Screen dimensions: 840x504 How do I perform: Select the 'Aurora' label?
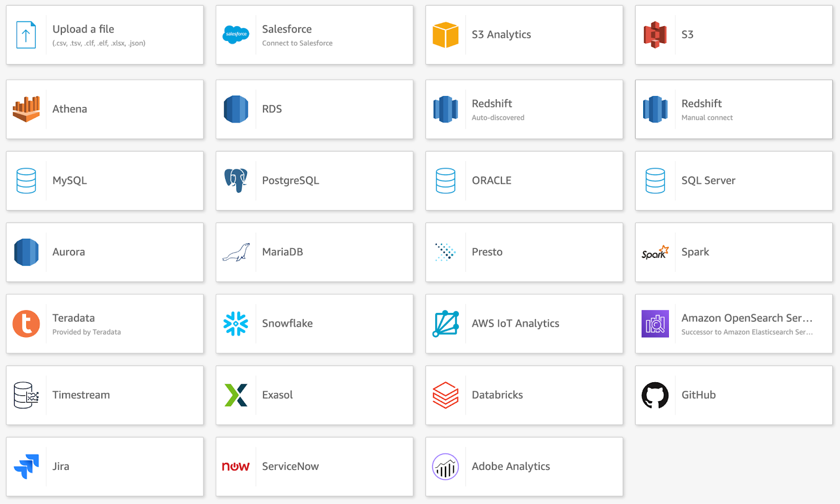click(69, 252)
